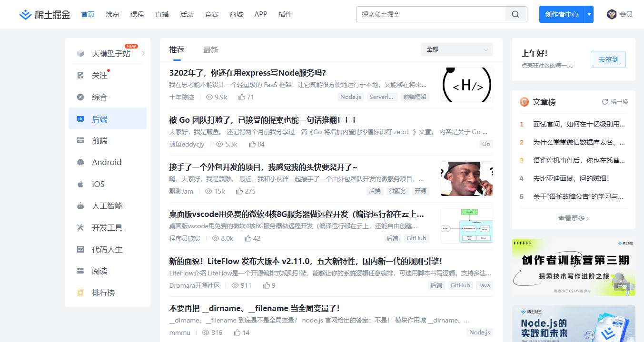
Task: Click like icon on the Go 团队 article
Action: (252, 144)
